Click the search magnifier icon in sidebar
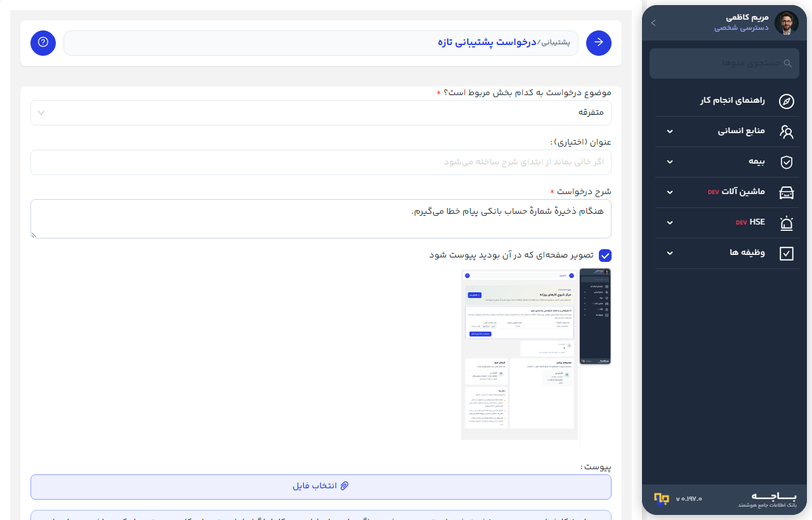This screenshot has width=812, height=520. pos(788,63)
